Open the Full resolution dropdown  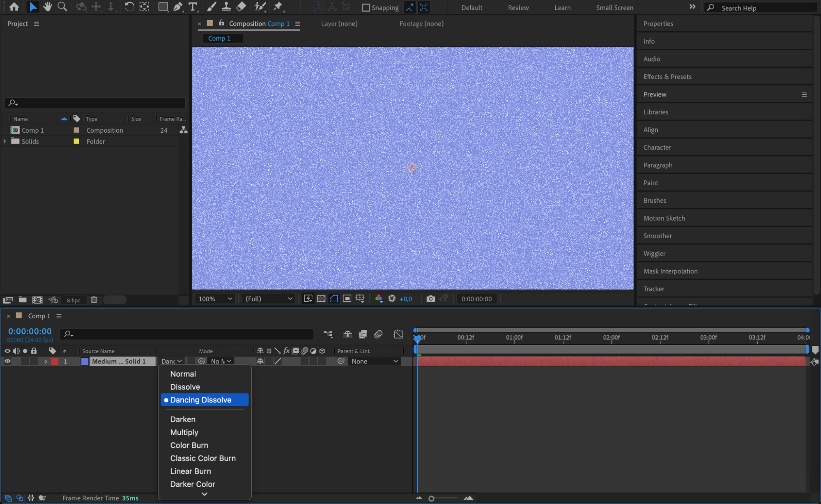pyautogui.click(x=269, y=299)
